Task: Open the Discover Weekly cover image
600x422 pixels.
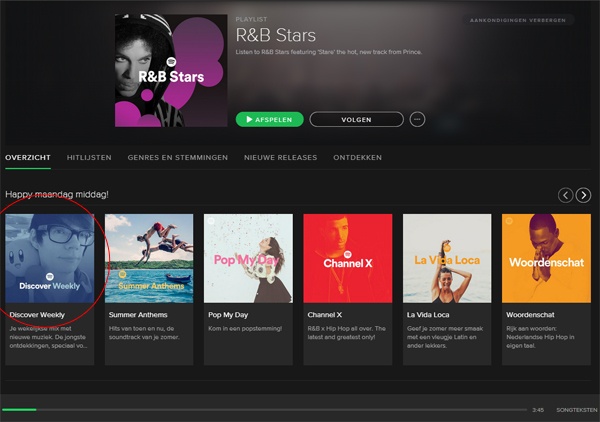Action: click(50, 258)
